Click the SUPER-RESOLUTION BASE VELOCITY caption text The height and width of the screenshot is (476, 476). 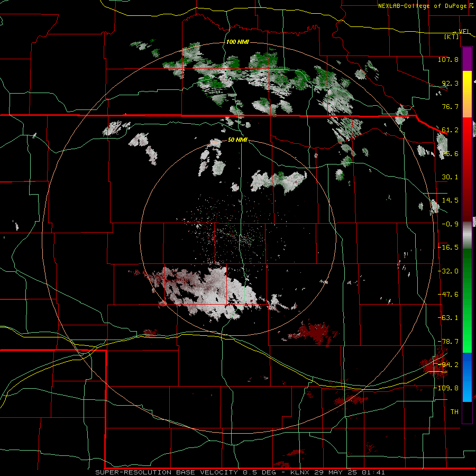(167, 473)
